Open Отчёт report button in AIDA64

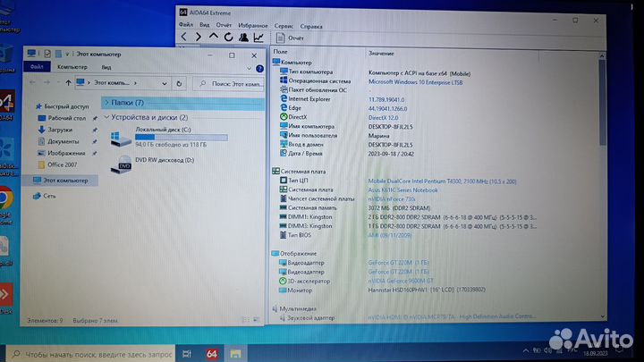pos(290,38)
